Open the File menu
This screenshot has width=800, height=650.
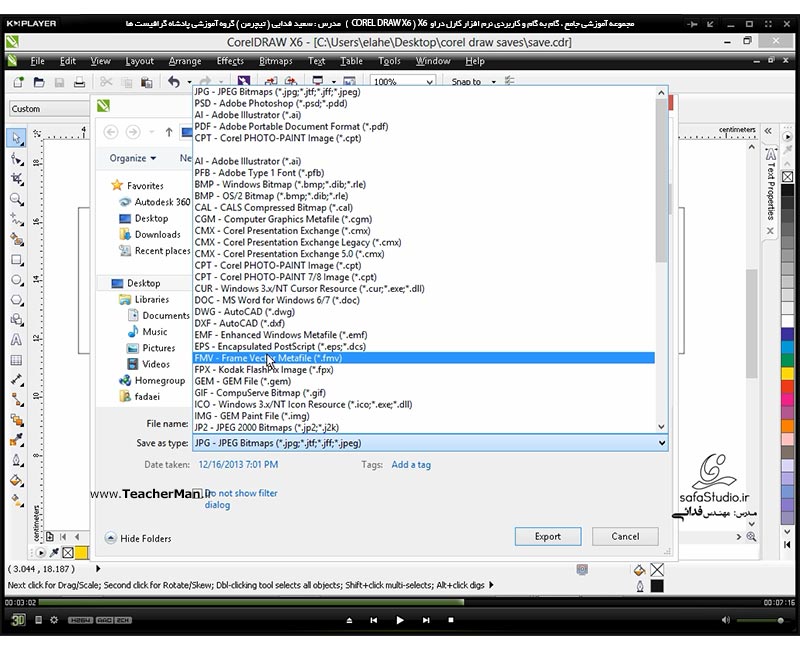tap(37, 61)
